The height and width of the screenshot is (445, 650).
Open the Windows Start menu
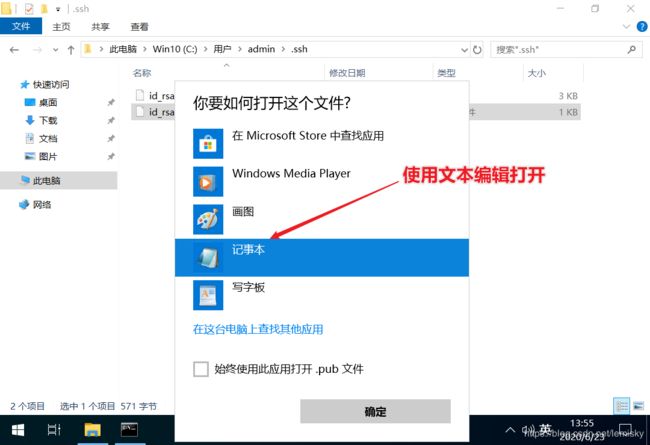point(17,430)
